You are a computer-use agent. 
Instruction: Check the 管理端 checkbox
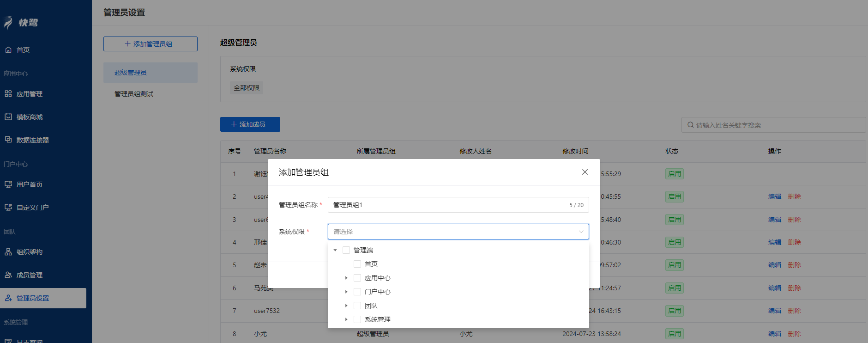[x=346, y=250]
